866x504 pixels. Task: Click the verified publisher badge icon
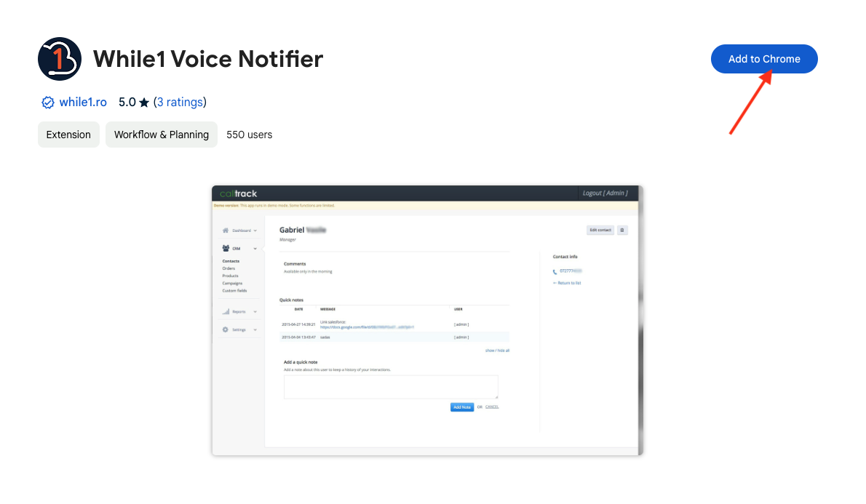click(x=48, y=103)
